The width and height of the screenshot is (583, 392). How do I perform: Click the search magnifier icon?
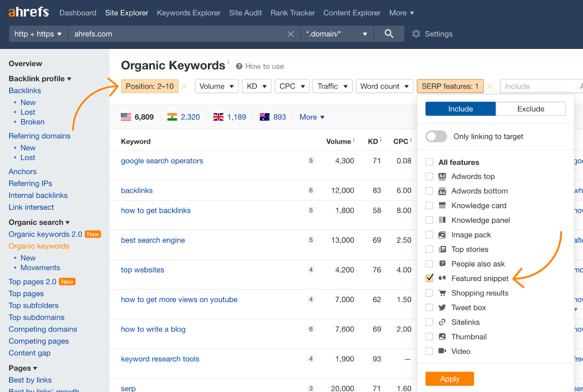pos(389,34)
